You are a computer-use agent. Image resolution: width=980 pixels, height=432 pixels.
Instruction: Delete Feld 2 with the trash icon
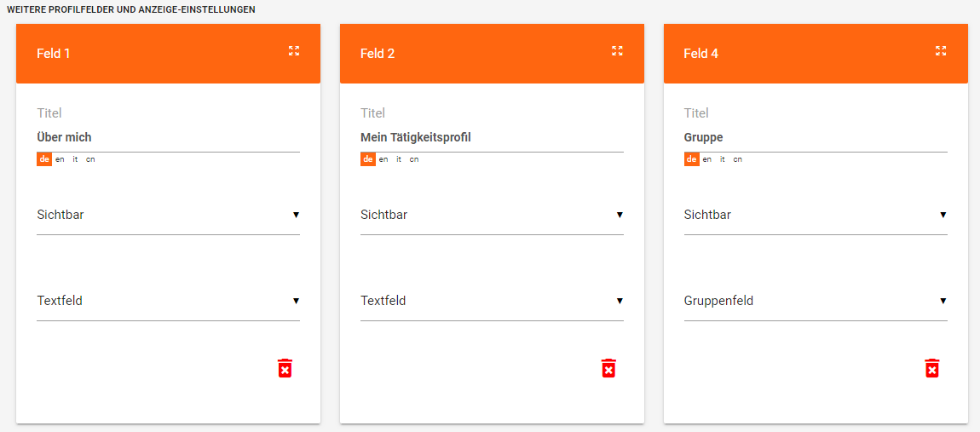pyautogui.click(x=608, y=368)
